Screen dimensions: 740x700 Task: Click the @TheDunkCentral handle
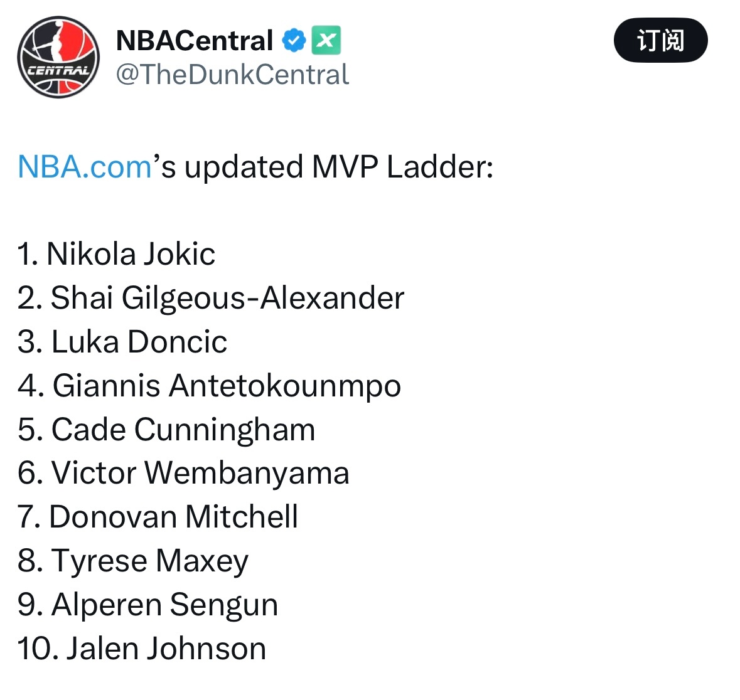click(231, 75)
